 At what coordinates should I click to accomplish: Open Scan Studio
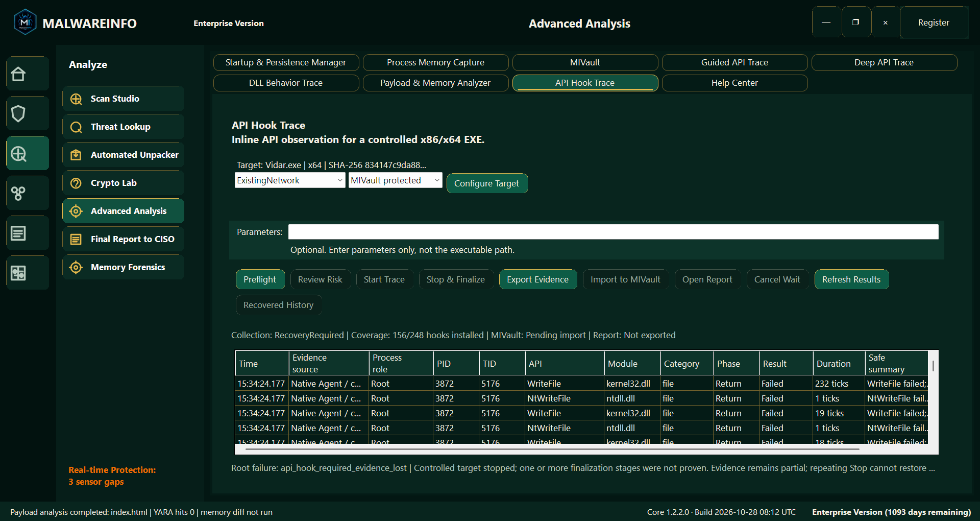coord(124,99)
